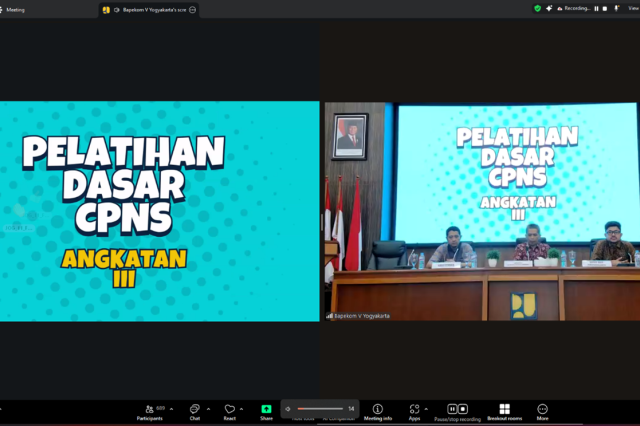Click the cloud Recording indicator

click(x=573, y=9)
